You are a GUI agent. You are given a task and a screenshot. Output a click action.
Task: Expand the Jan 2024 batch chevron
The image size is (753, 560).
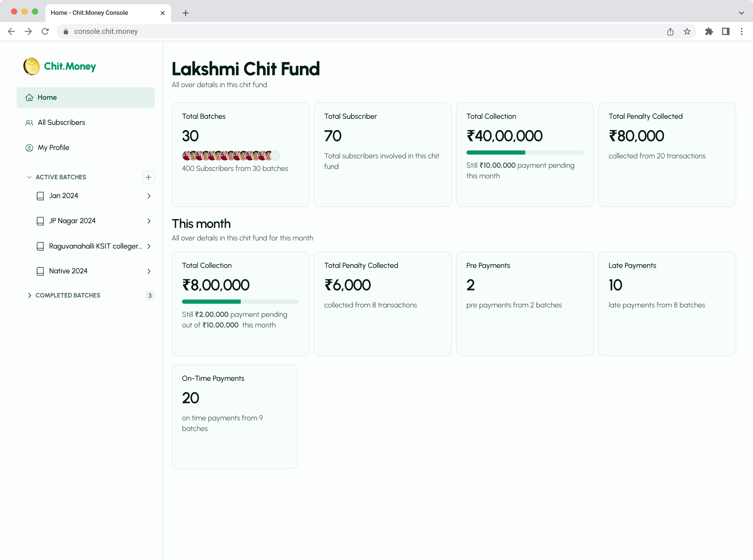tap(149, 196)
